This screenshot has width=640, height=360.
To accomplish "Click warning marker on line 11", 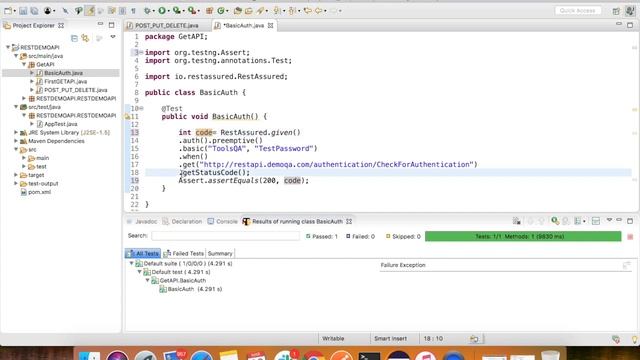I will point(127,117).
